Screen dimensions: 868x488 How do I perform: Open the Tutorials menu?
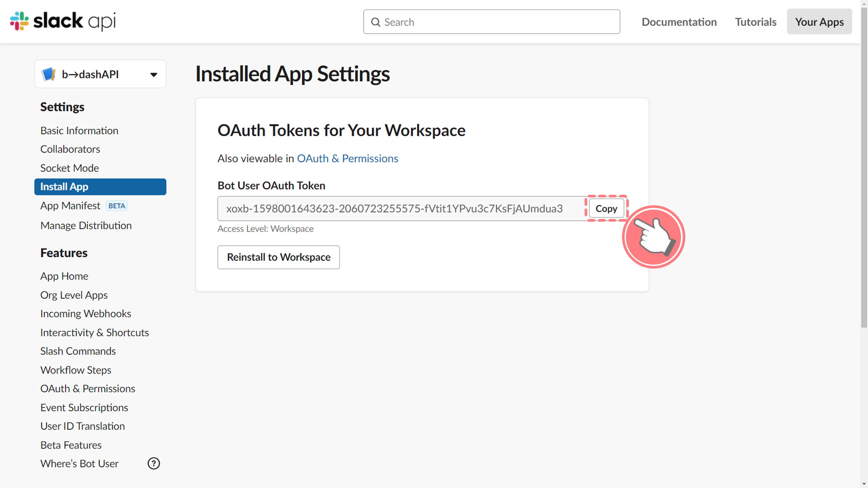click(755, 22)
